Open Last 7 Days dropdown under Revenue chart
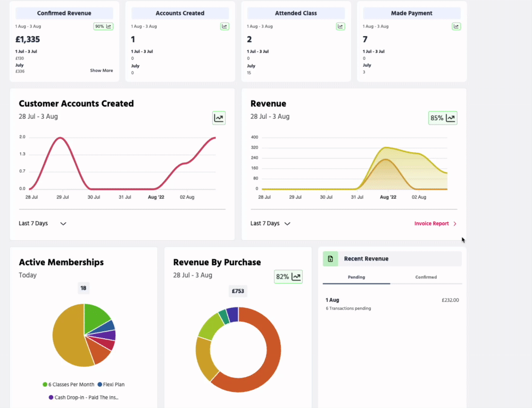 [x=271, y=224]
